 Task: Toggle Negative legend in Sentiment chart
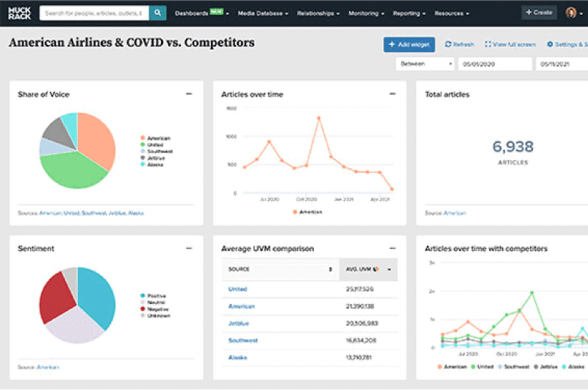point(154,309)
